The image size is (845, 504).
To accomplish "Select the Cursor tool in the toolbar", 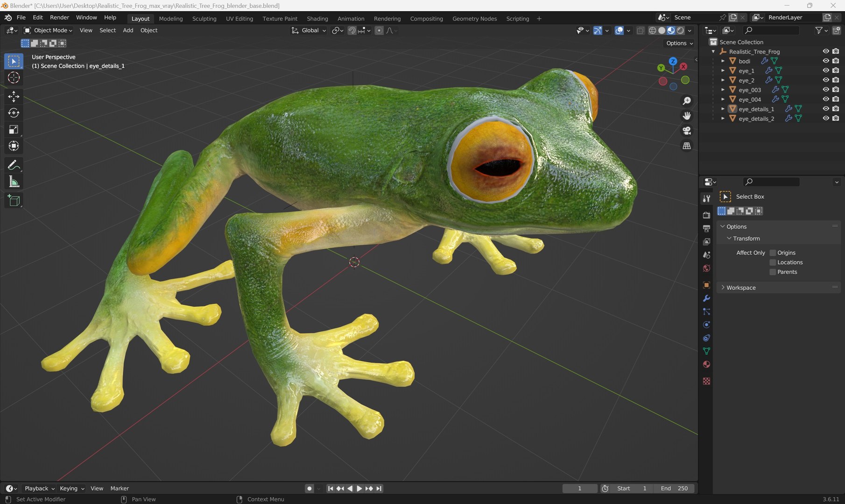I will coord(14,77).
